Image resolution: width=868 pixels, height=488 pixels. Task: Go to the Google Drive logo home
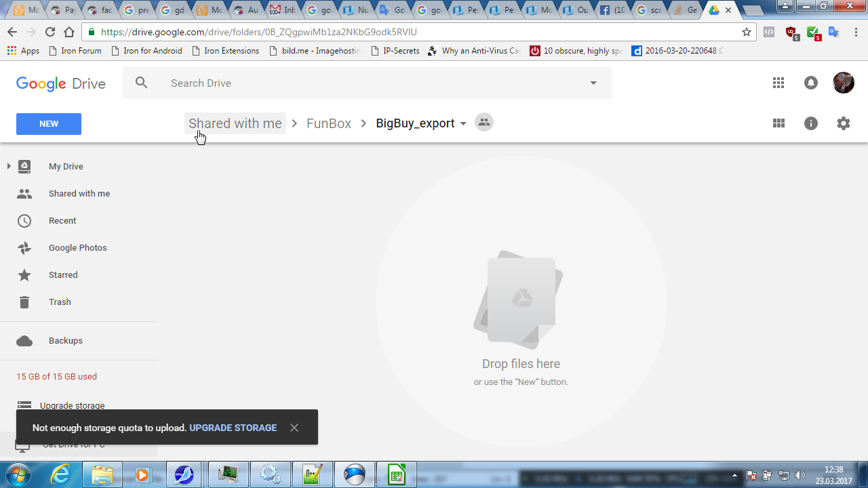pyautogui.click(x=61, y=83)
